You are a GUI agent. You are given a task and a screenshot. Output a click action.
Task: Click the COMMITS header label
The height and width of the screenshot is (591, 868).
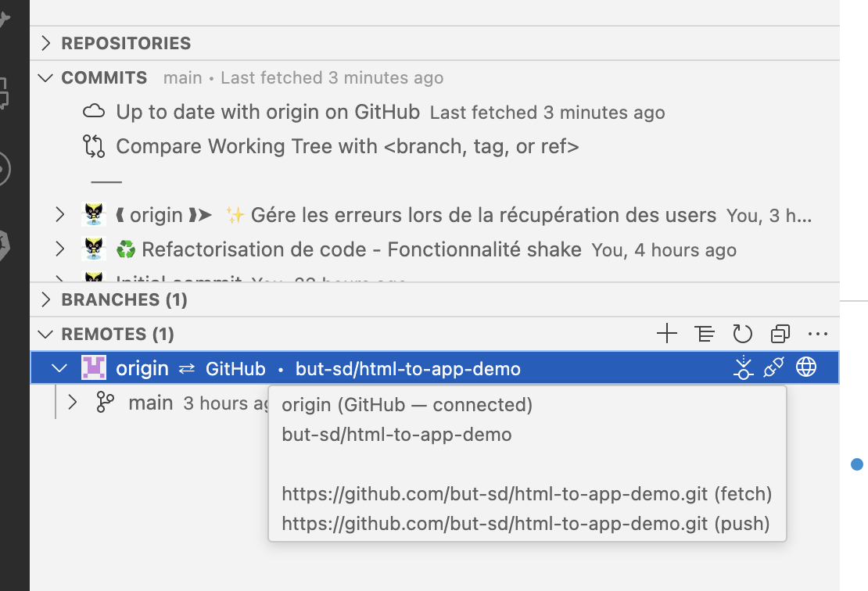coord(104,78)
